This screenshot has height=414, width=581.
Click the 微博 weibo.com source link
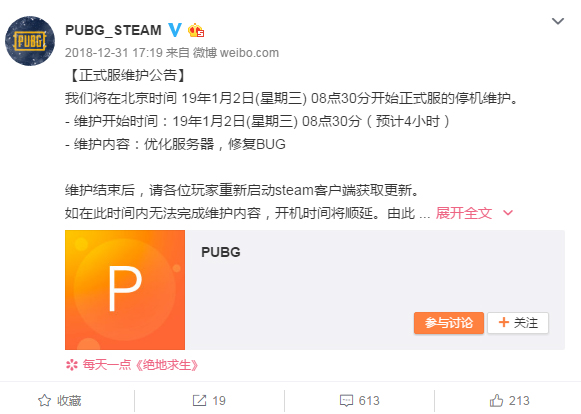click(x=236, y=53)
